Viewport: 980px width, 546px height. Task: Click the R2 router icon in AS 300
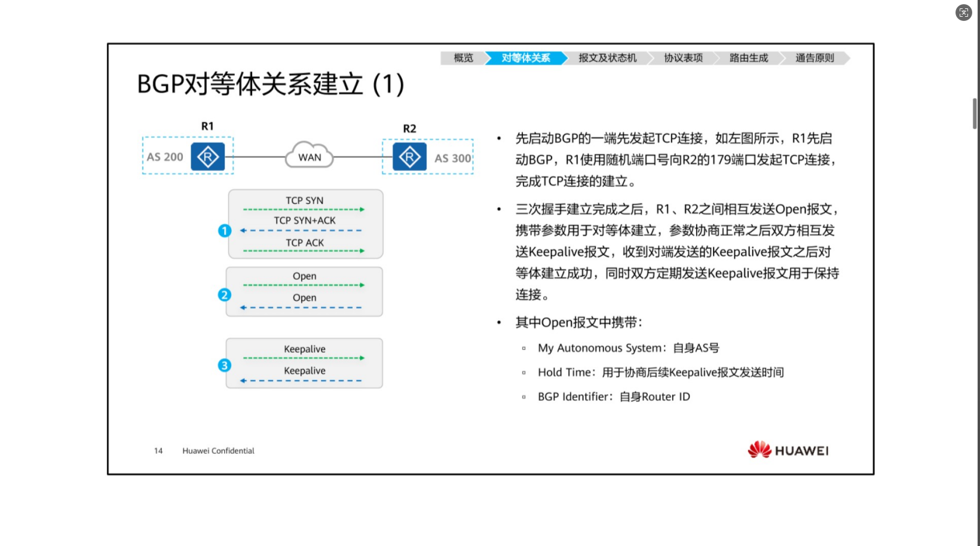tap(409, 157)
